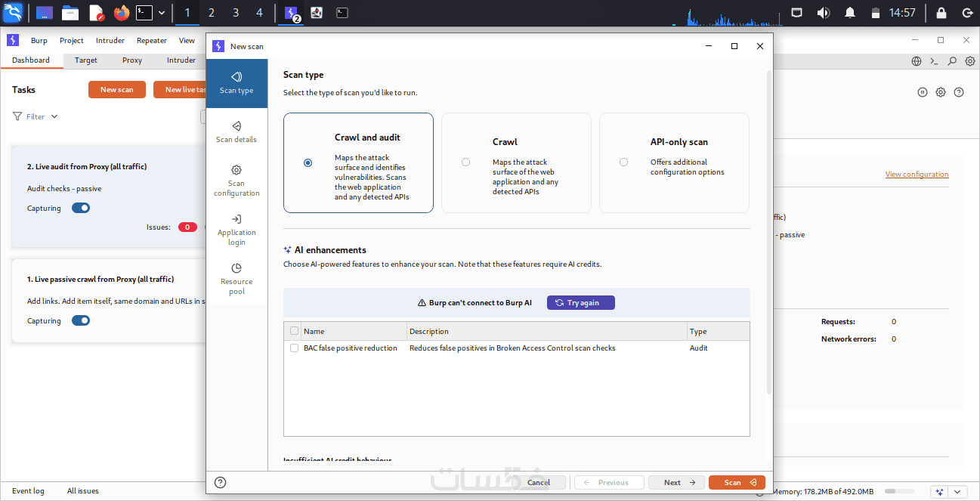
Task: Switch to the Proxy tab
Action: pyautogui.click(x=132, y=60)
